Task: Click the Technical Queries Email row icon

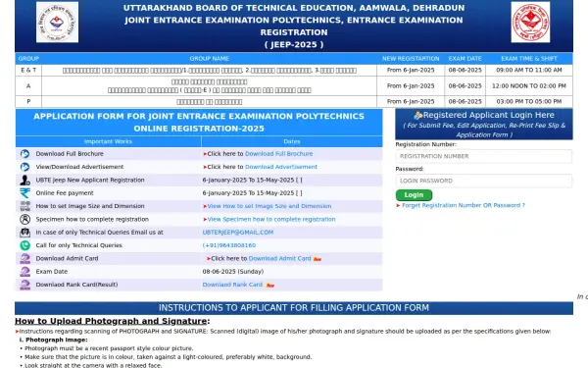Action: coord(24,233)
